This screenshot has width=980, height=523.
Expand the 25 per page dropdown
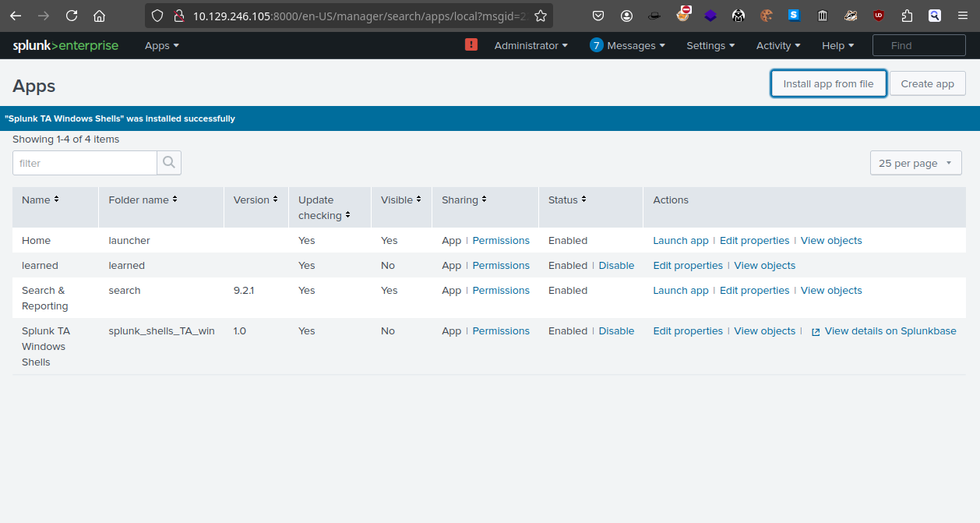(x=915, y=163)
